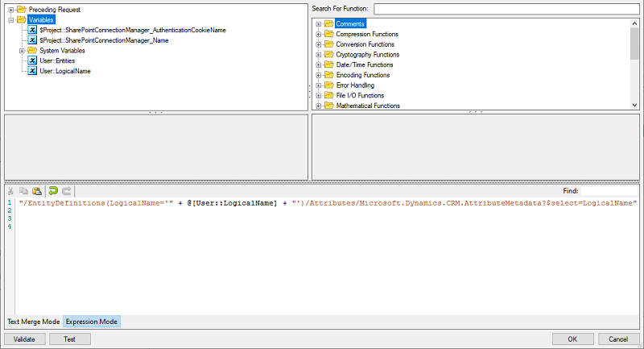Expand the File I/O Functions category

[x=318, y=96]
